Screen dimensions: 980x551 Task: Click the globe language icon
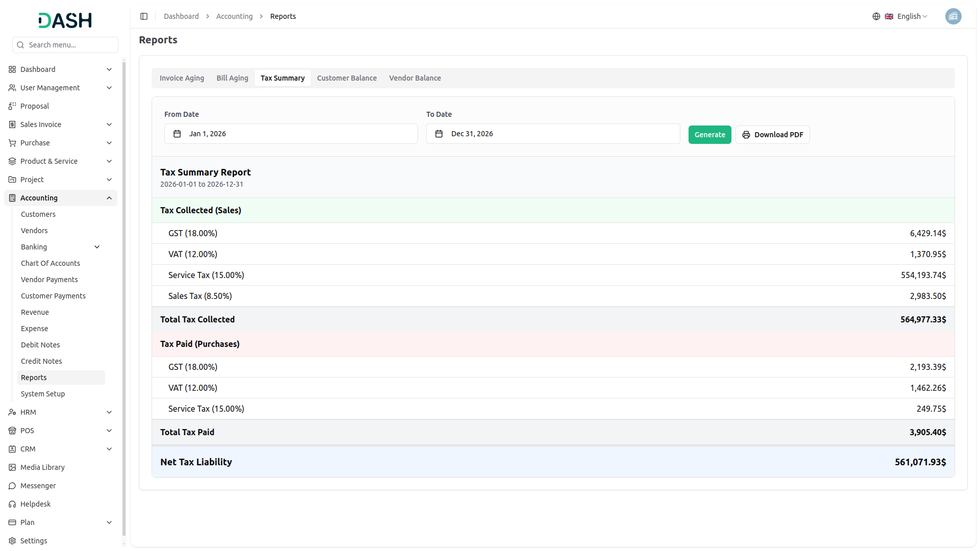point(876,16)
